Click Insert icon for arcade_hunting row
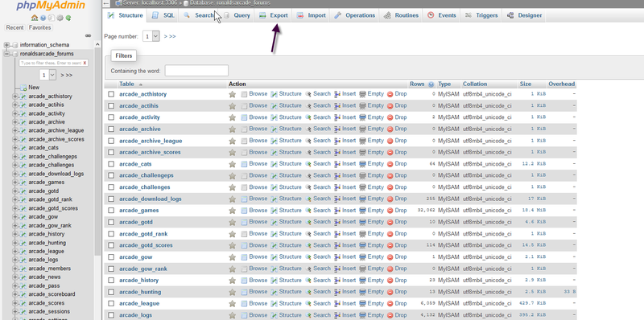The image size is (644, 320). (x=337, y=292)
